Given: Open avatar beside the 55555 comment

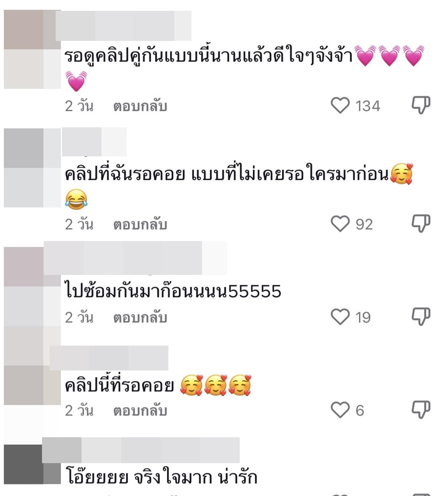Looking at the screenshot, I should (x=32, y=286).
